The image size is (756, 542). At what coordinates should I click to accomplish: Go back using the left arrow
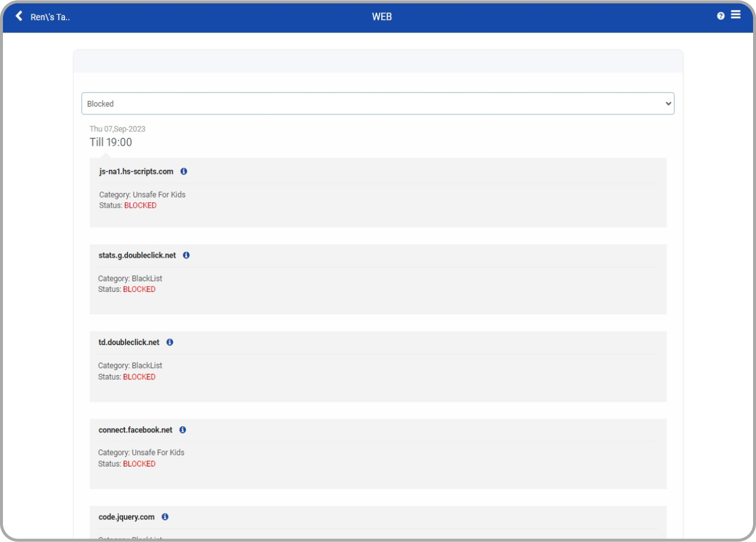tap(19, 16)
